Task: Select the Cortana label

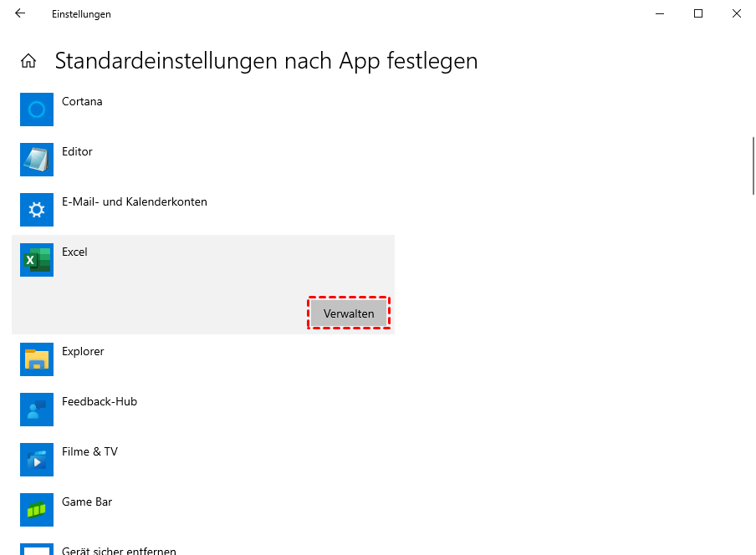Action: [x=82, y=102]
